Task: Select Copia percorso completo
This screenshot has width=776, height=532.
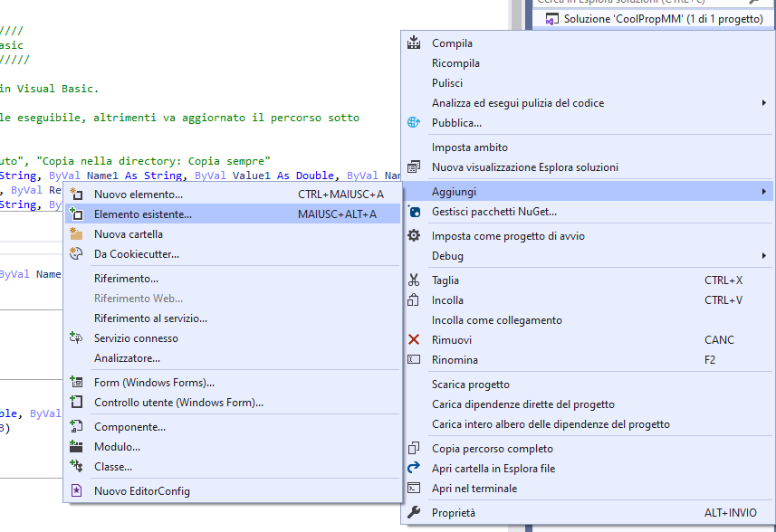Action: coord(588,449)
